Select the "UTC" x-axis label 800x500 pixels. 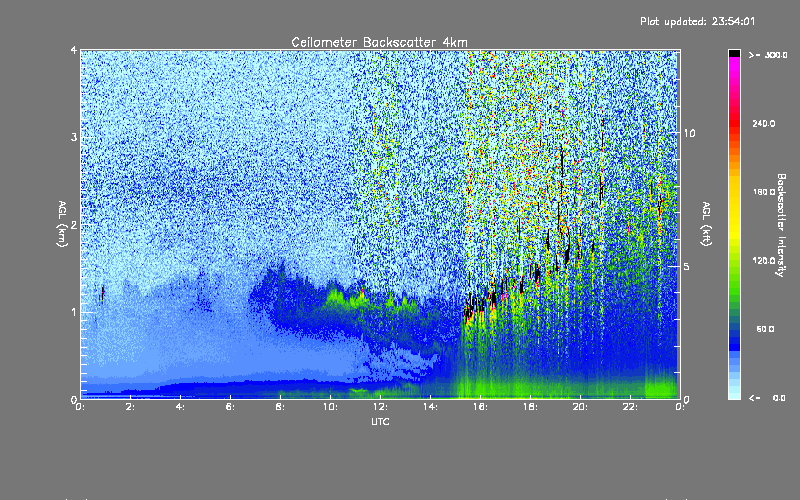pos(380,421)
